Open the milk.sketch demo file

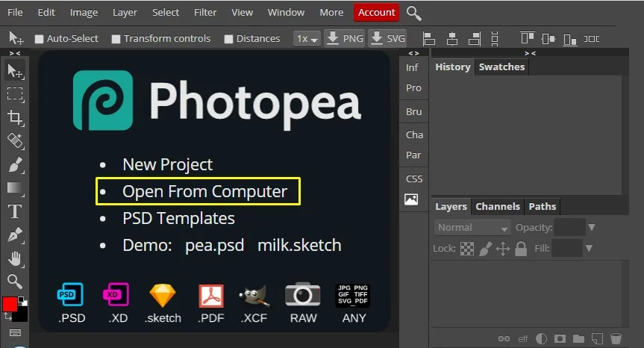[x=299, y=245]
